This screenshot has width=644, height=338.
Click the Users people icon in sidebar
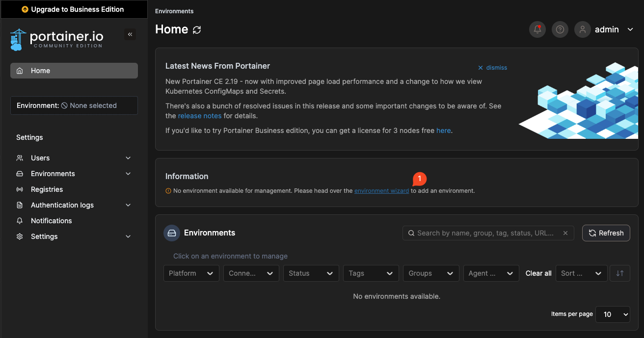coord(20,158)
